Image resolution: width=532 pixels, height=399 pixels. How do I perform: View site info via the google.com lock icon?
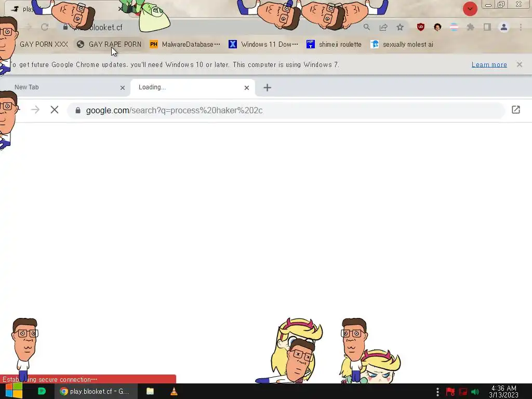[78, 110]
